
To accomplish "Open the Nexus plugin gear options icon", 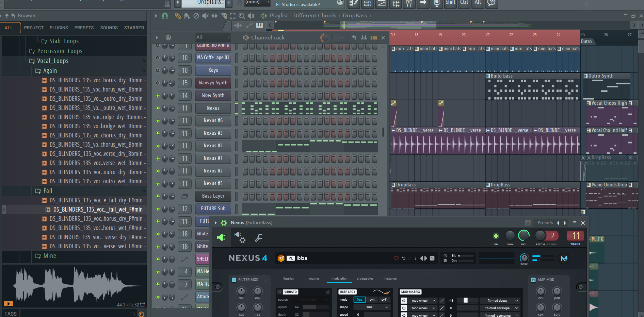I will click(x=224, y=223).
